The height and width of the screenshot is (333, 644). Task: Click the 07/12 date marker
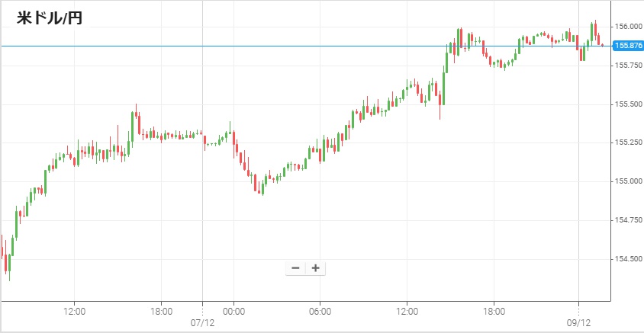(201, 323)
